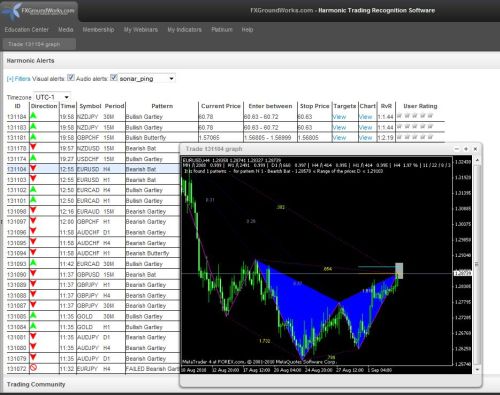View chart for alert 131181
This screenshot has width=500, height=395.
(x=366, y=138)
